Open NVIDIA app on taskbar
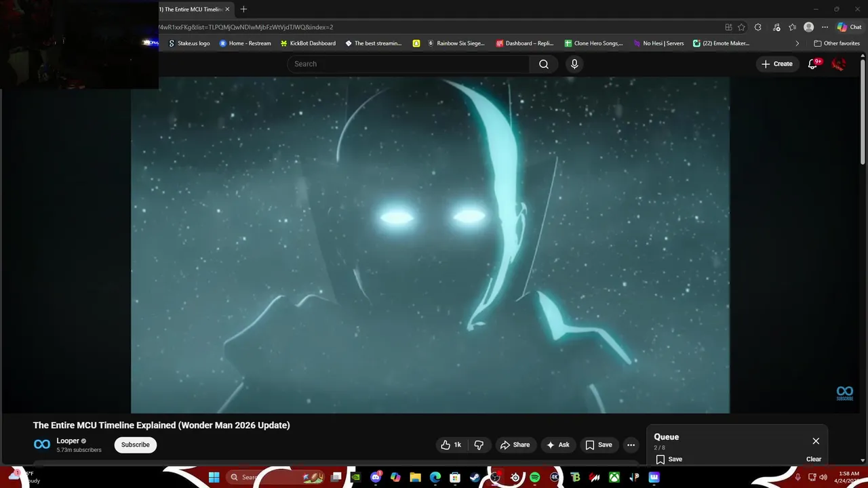The image size is (868, 488). click(x=356, y=477)
